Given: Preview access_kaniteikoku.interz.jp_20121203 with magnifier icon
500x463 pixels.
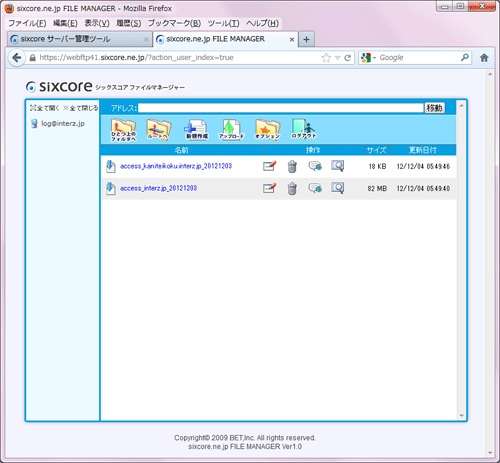Looking at the screenshot, I should (338, 166).
